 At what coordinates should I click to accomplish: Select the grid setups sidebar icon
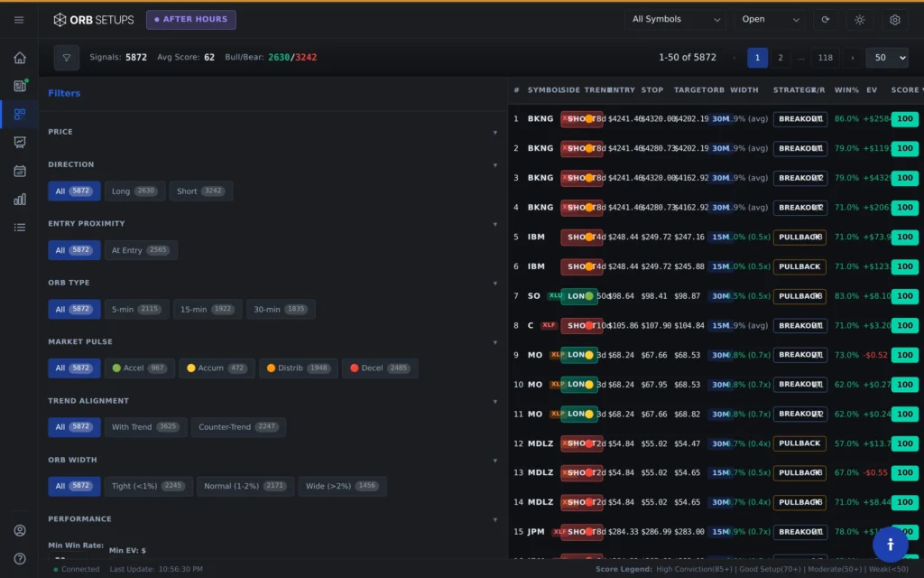click(20, 114)
